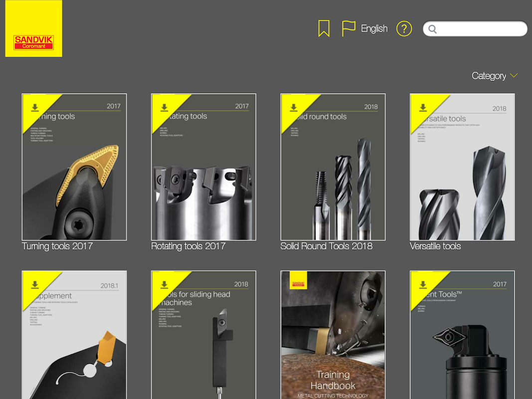Screen dimensions: 532x399
Task: Click the language flag icon
Action: [x=348, y=28]
